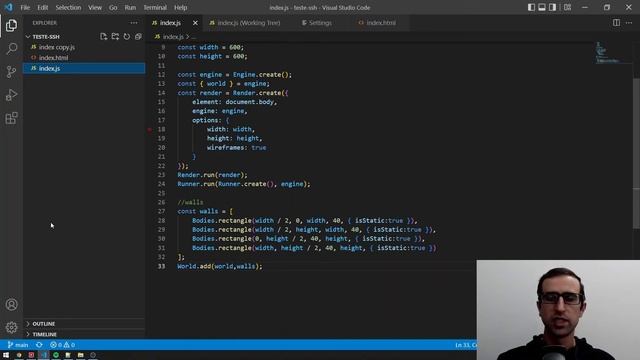Image resolution: width=640 pixels, height=360 pixels.
Task: Expand the TIMELINE section
Action: (84, 334)
